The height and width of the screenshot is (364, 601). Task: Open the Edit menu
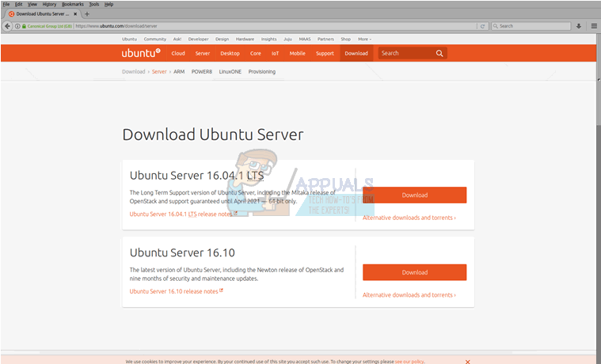[x=19, y=4]
